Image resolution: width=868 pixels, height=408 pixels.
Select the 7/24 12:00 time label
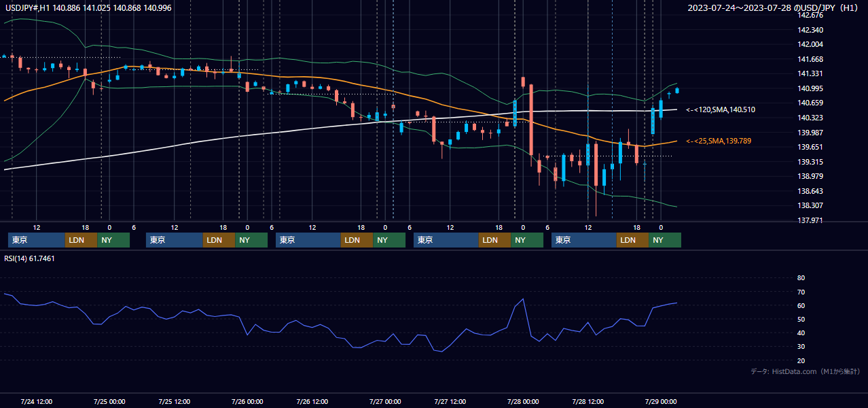pyautogui.click(x=37, y=401)
